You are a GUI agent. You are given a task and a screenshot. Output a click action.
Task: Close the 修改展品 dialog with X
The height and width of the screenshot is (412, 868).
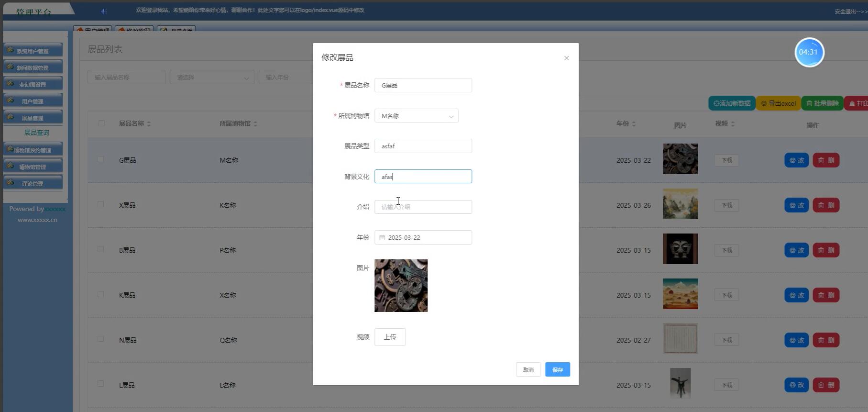pos(566,58)
